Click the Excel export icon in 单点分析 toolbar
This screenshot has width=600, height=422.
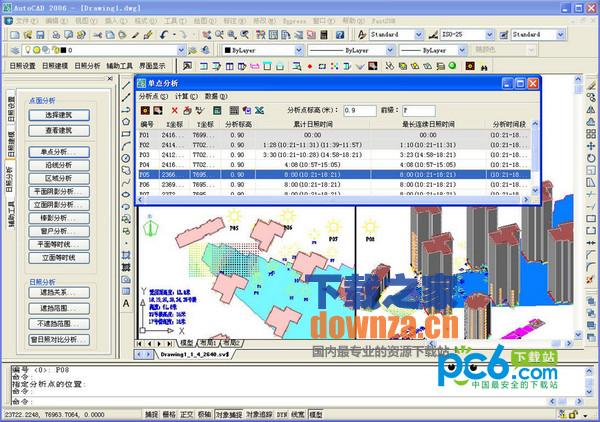coord(260,110)
